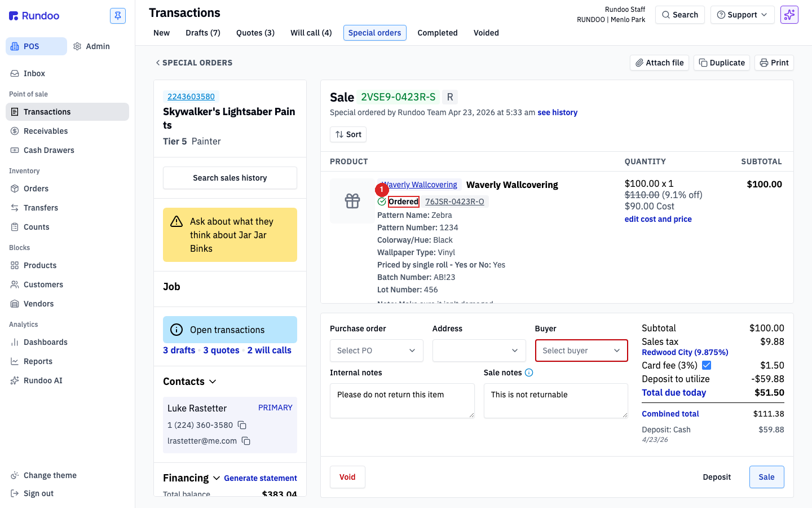Expand the Address dropdown
Screen dimensions: 812x508
pyautogui.click(x=479, y=351)
